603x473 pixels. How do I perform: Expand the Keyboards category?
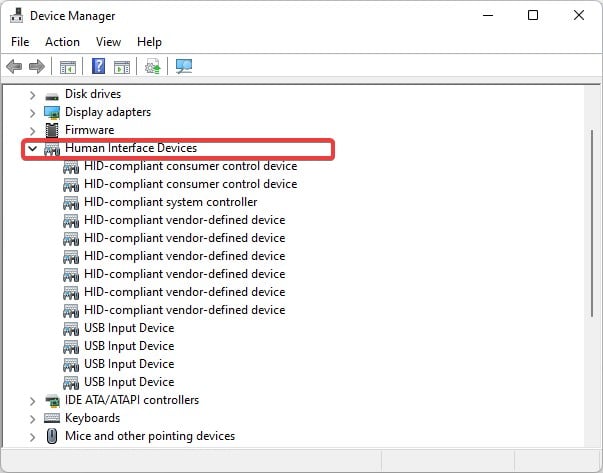click(32, 418)
